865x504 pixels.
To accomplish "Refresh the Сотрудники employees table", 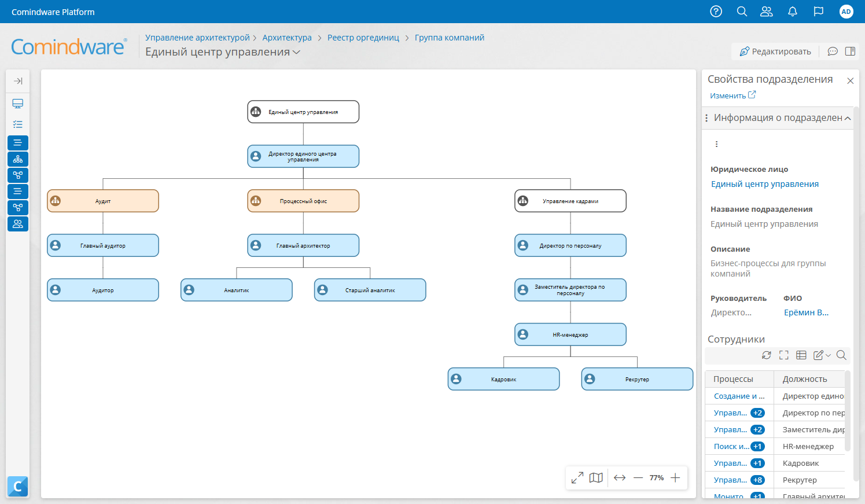I will tap(767, 355).
